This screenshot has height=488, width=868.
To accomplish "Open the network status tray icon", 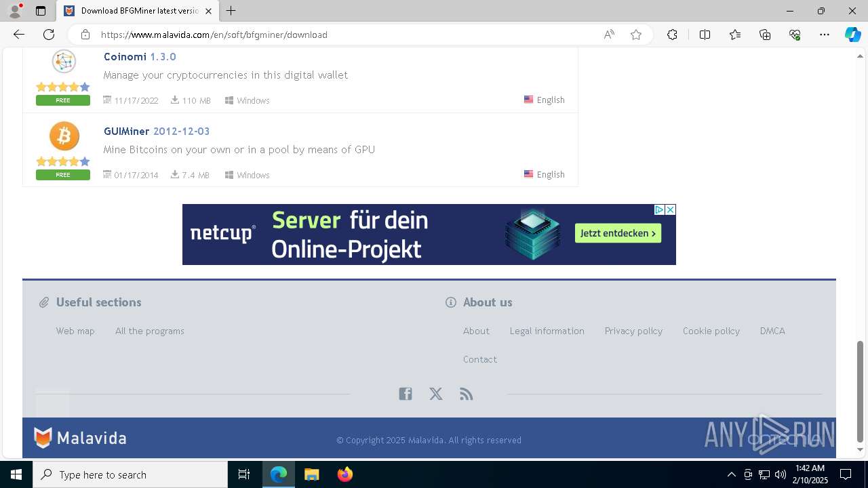I will coord(764,474).
